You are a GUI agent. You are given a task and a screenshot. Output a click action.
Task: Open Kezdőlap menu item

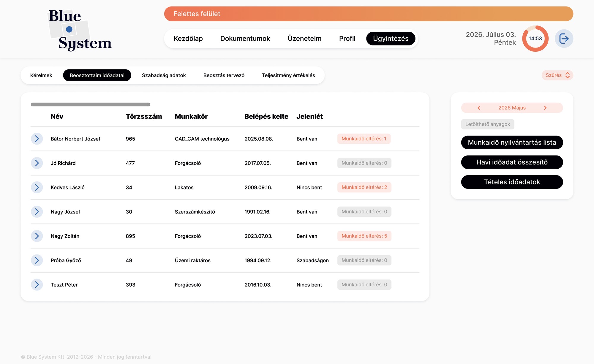(x=188, y=39)
